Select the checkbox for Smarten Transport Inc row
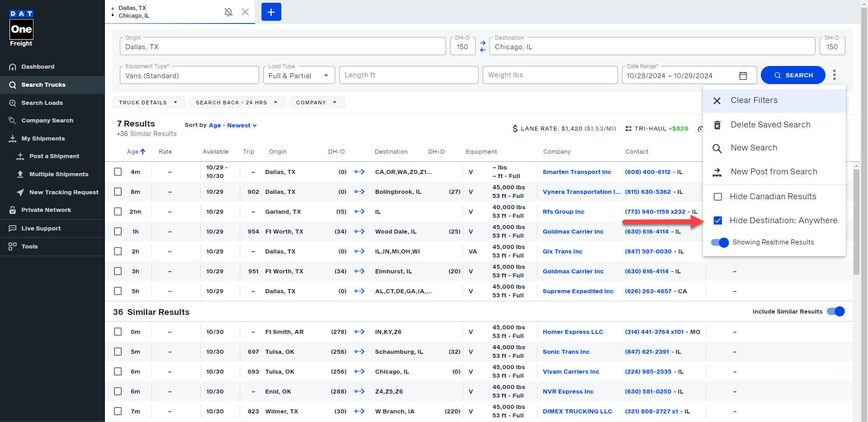The image size is (868, 422). [x=118, y=172]
